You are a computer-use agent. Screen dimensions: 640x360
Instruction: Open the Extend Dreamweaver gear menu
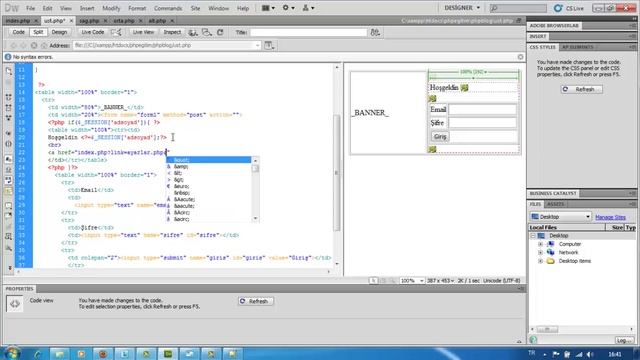288,8
